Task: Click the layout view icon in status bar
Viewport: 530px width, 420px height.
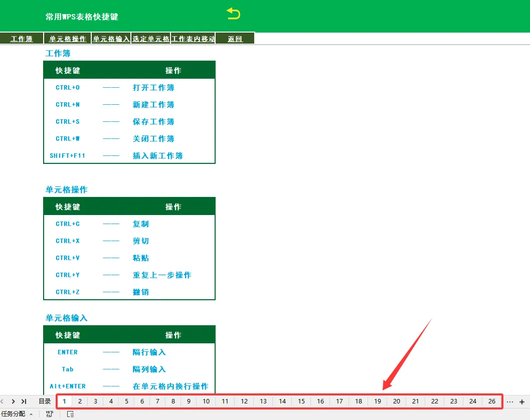Action: (x=70, y=414)
